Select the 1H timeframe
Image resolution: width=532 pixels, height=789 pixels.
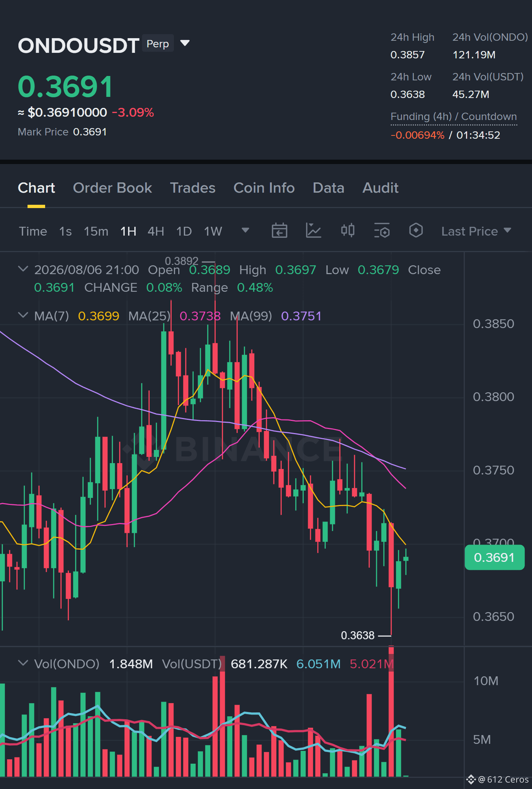128,231
